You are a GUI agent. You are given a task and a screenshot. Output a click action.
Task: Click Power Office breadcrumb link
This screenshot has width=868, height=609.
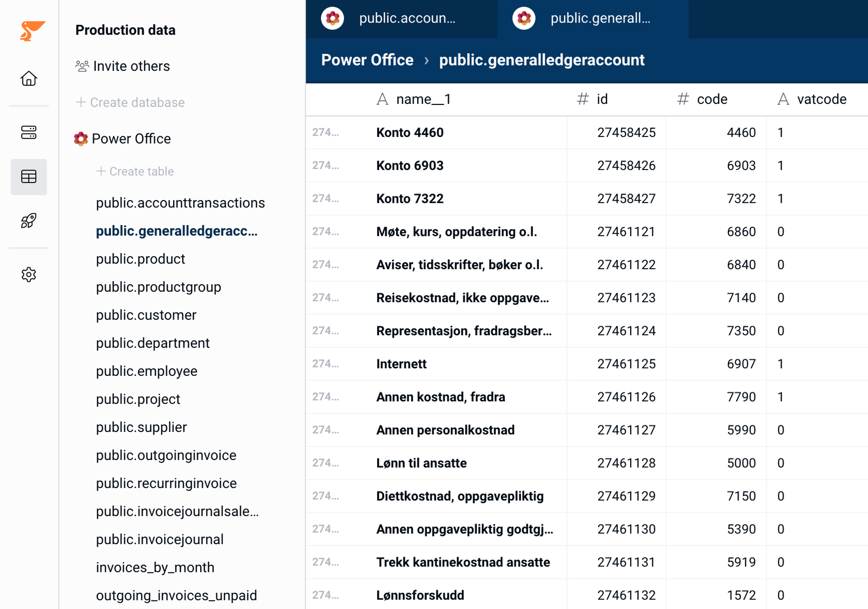[x=367, y=60]
